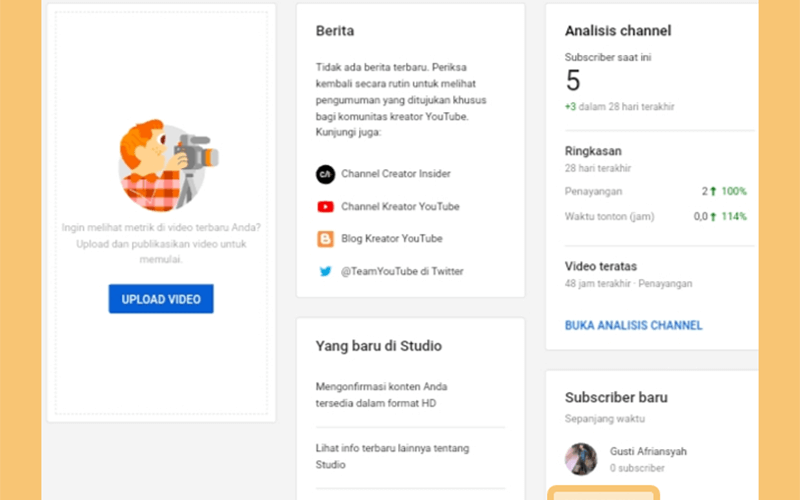Screen dimensions: 800x500
Task: Click the orange Blogger icon
Action: click(326, 239)
